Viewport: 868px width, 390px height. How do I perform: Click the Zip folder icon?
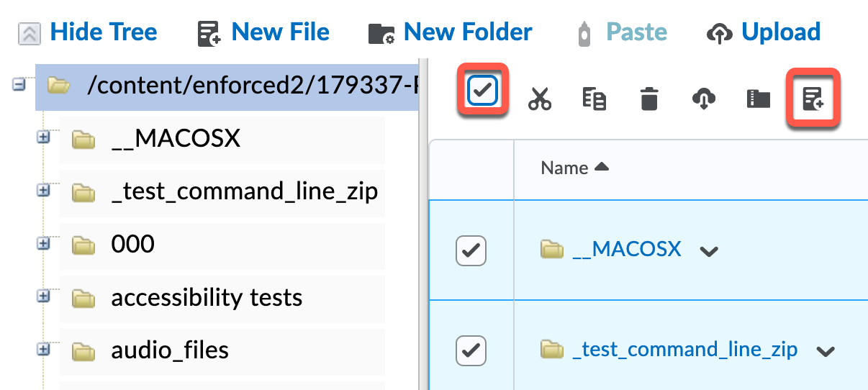(x=759, y=99)
